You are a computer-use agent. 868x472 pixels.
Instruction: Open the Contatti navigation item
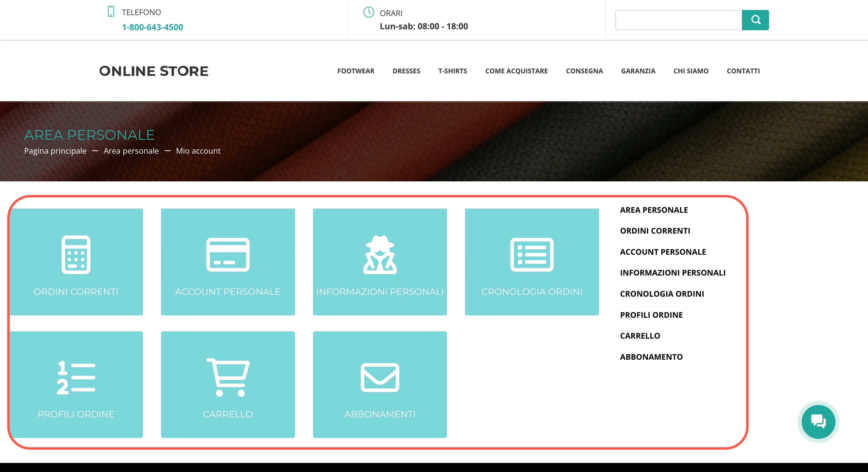click(743, 71)
